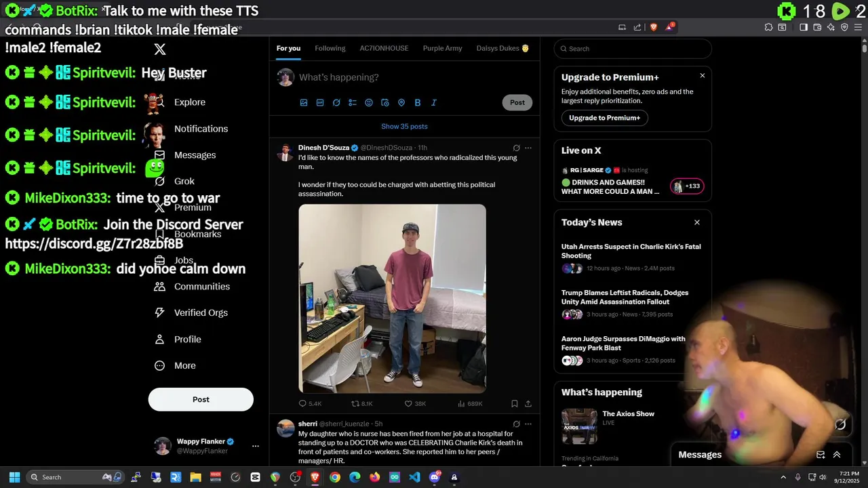
Task: Add a poll to the post
Action: [353, 102]
